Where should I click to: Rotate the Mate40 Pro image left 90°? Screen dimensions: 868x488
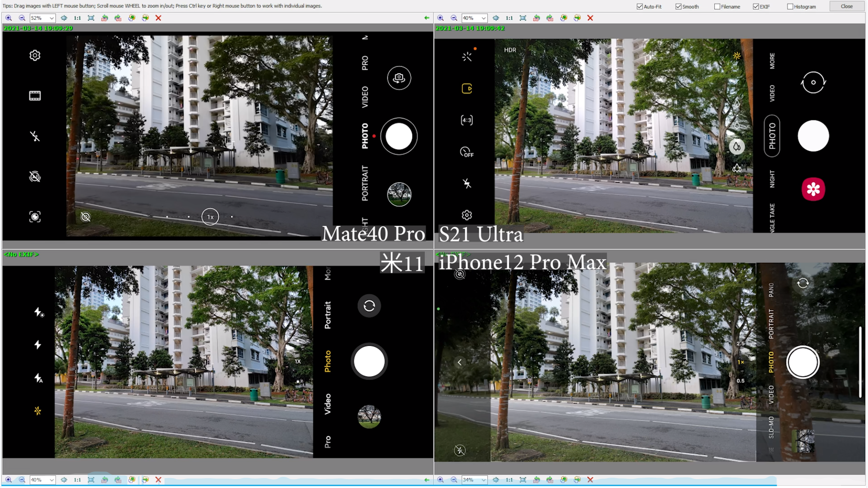pyautogui.click(x=104, y=18)
